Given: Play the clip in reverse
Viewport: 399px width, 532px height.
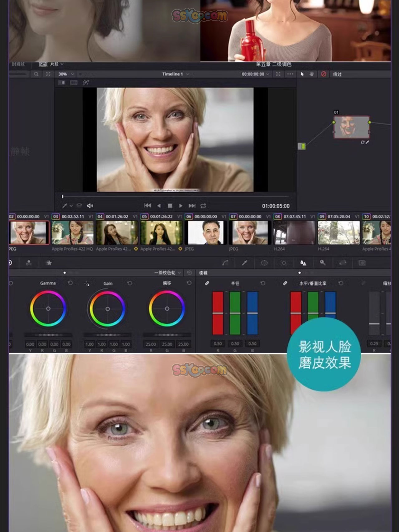Looking at the screenshot, I should [159, 206].
